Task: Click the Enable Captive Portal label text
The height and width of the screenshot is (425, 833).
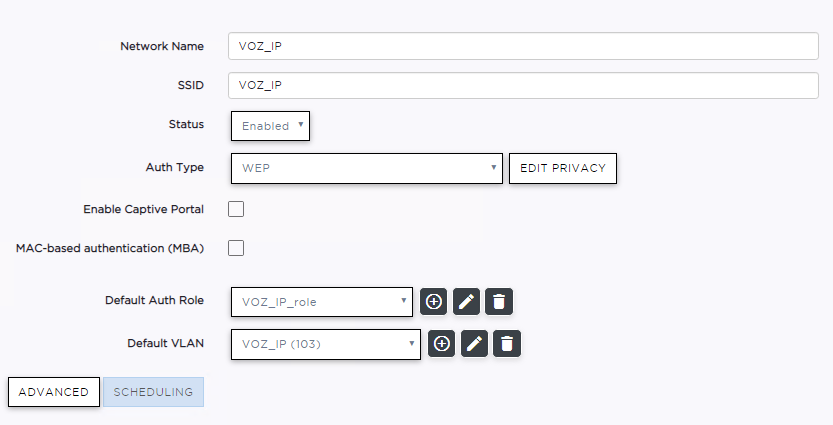Action: 143,209
